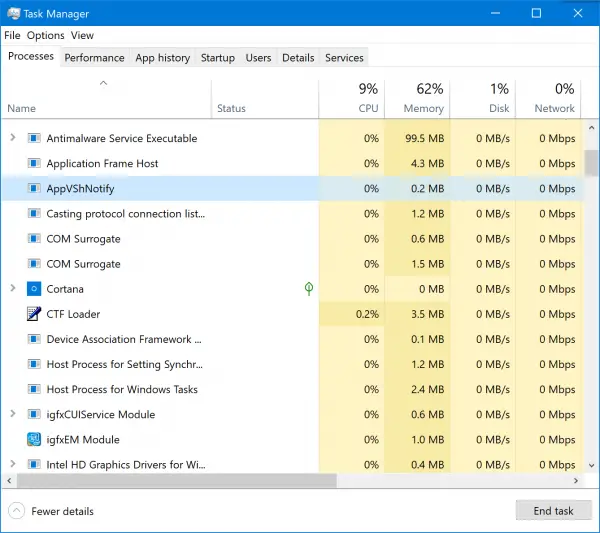This screenshot has width=600, height=533.
Task: Sort by the Disk column header
Action: 483,99
